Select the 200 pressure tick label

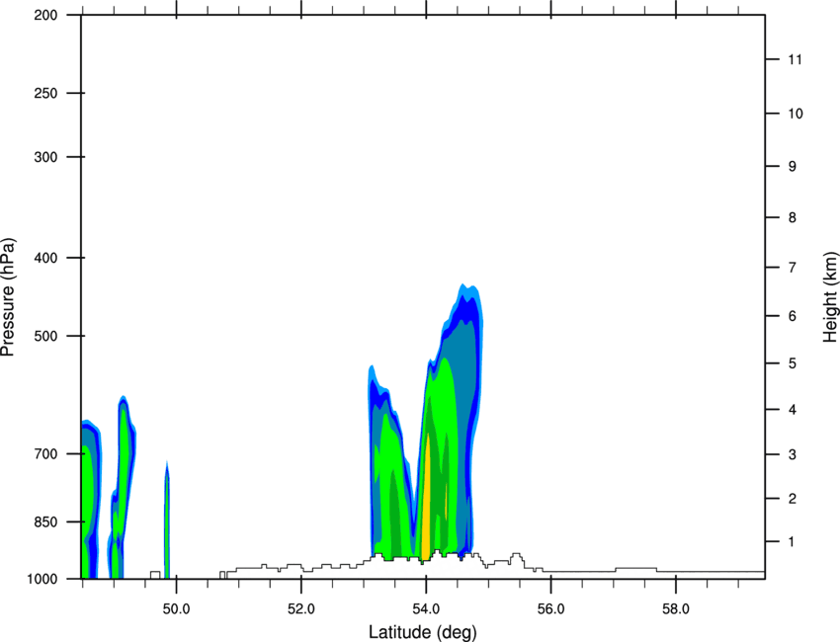tap(46, 15)
